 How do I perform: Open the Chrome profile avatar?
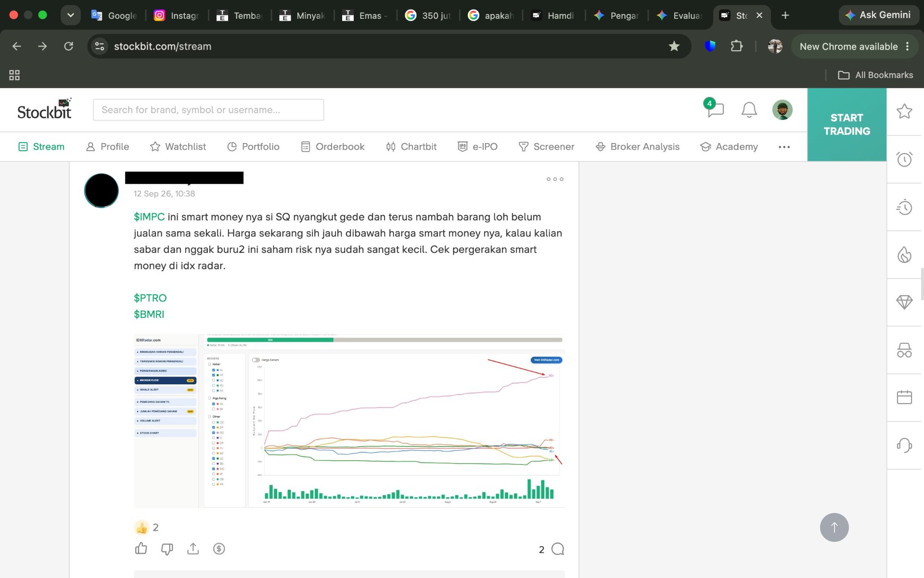point(775,46)
